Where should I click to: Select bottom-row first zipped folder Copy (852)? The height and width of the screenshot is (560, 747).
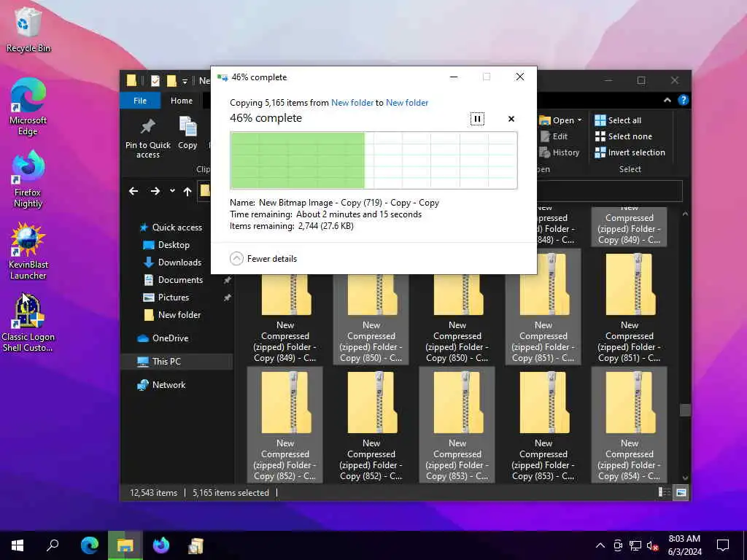coord(285,425)
